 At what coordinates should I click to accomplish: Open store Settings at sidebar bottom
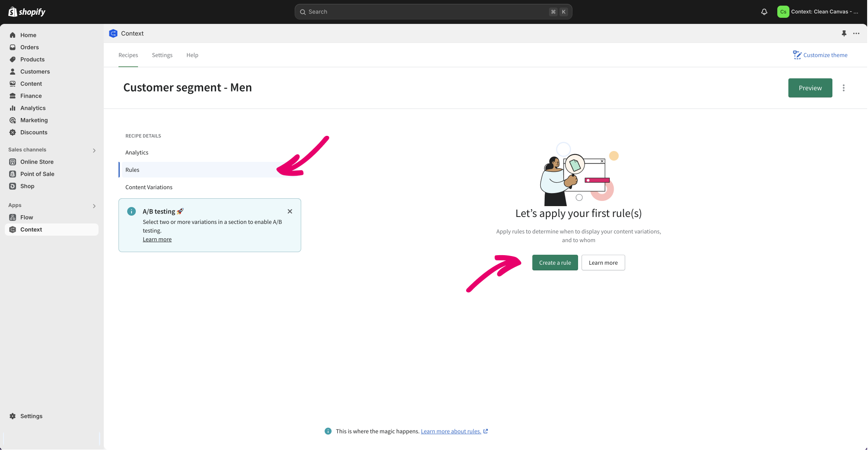point(31,416)
